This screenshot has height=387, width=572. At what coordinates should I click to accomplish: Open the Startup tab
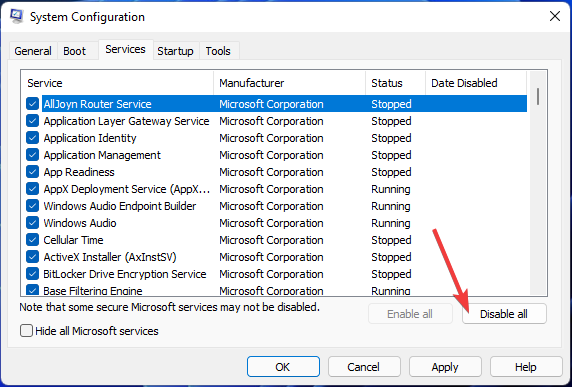pyautogui.click(x=175, y=51)
